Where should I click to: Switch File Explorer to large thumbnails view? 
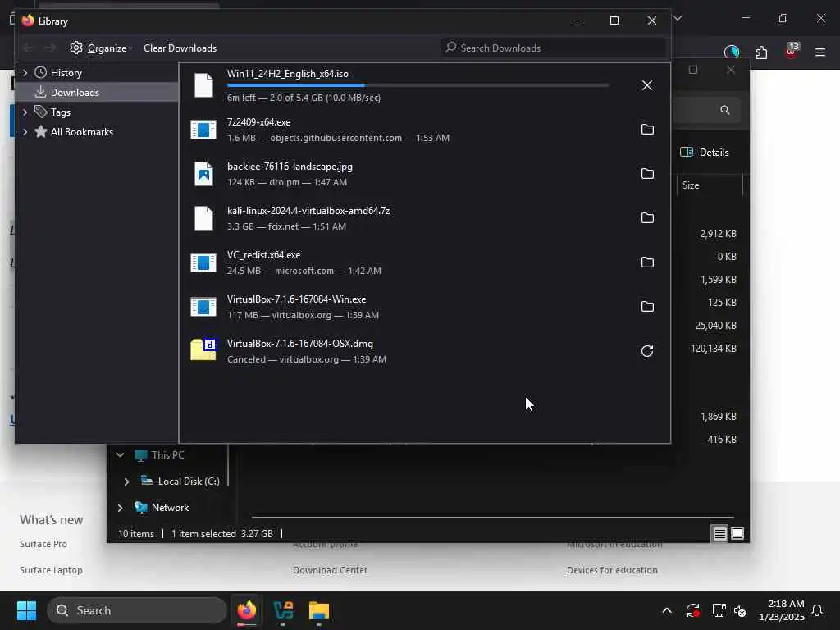point(737,533)
